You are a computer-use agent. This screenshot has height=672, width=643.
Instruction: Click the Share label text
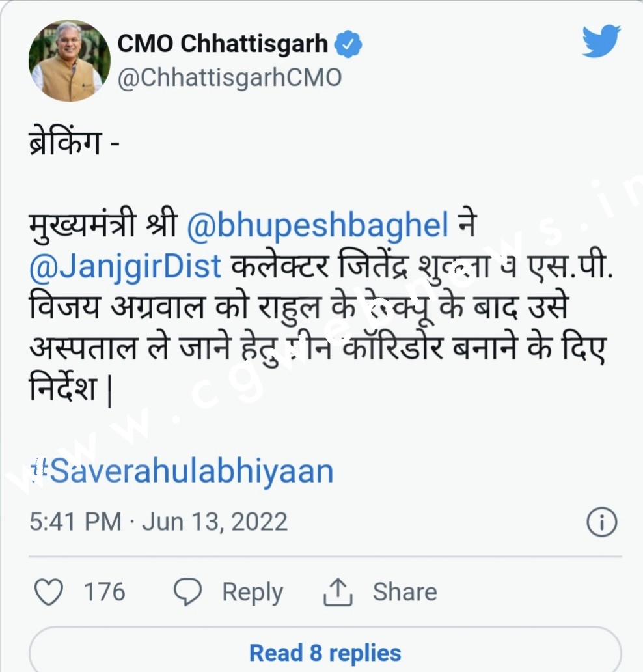(404, 592)
